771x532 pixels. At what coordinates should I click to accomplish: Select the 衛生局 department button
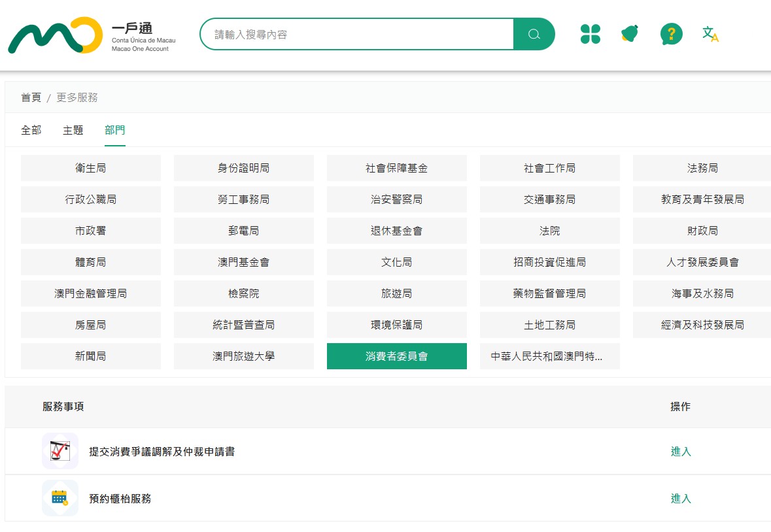90,168
